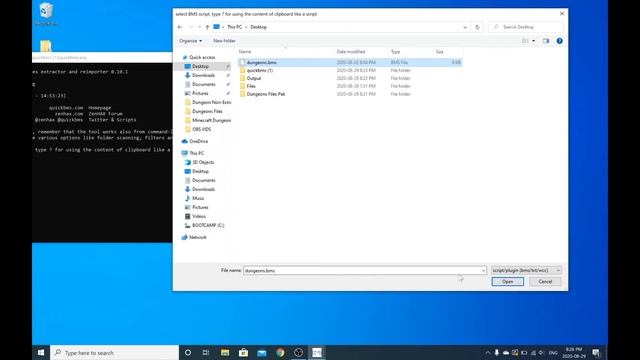Screen dimensions: 640x360
Task: Select Desktop under Quick access
Action: 200,66
